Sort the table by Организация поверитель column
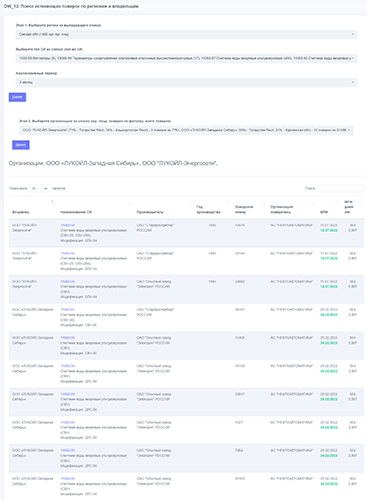This screenshot has height=500, width=367. click(x=292, y=207)
